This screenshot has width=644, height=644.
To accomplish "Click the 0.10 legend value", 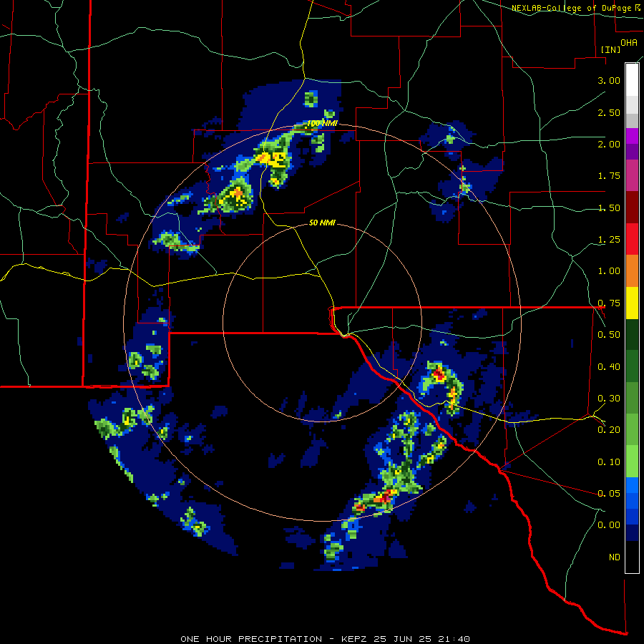I will (x=609, y=462).
